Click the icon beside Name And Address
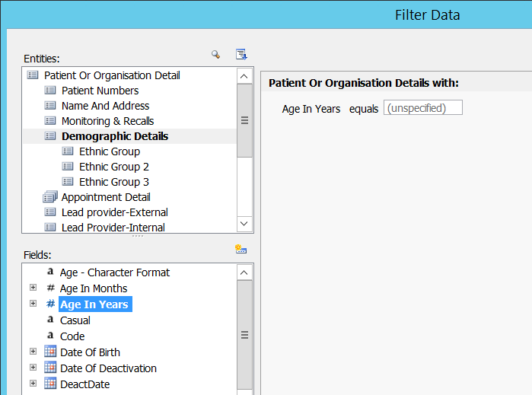Screen dimensions: 532x395 click(x=50, y=106)
